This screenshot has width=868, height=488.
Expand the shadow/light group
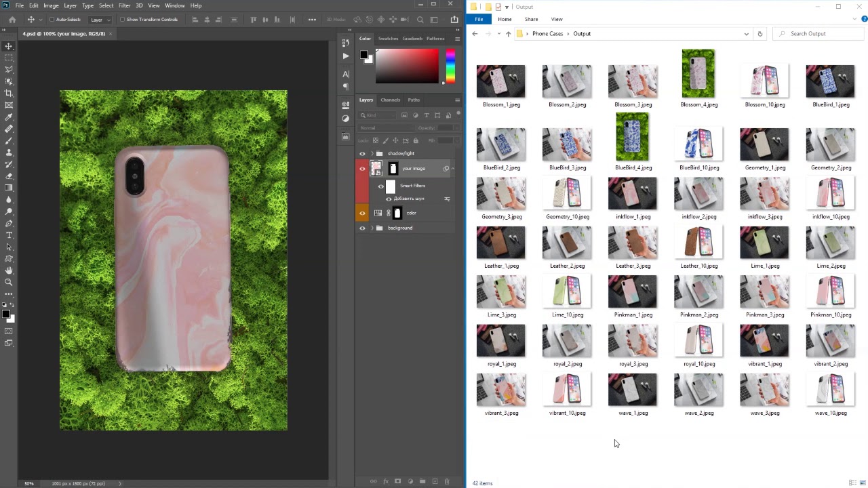pos(372,154)
